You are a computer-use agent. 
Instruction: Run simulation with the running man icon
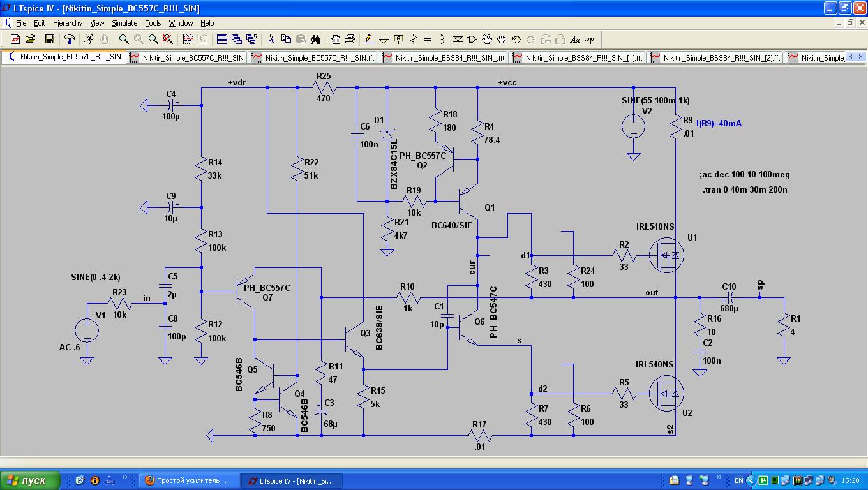point(89,40)
